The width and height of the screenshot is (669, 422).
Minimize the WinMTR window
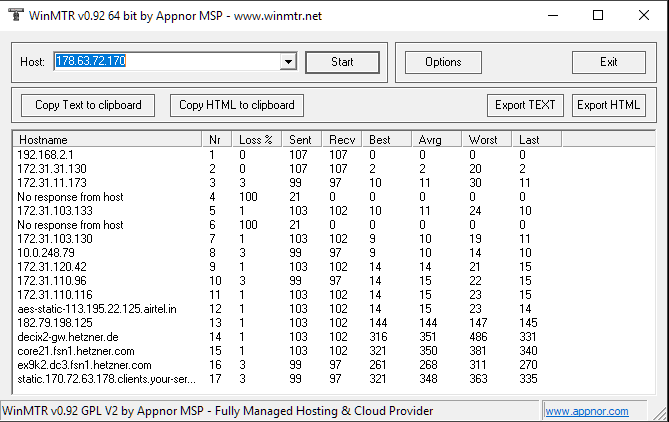pyautogui.click(x=553, y=15)
